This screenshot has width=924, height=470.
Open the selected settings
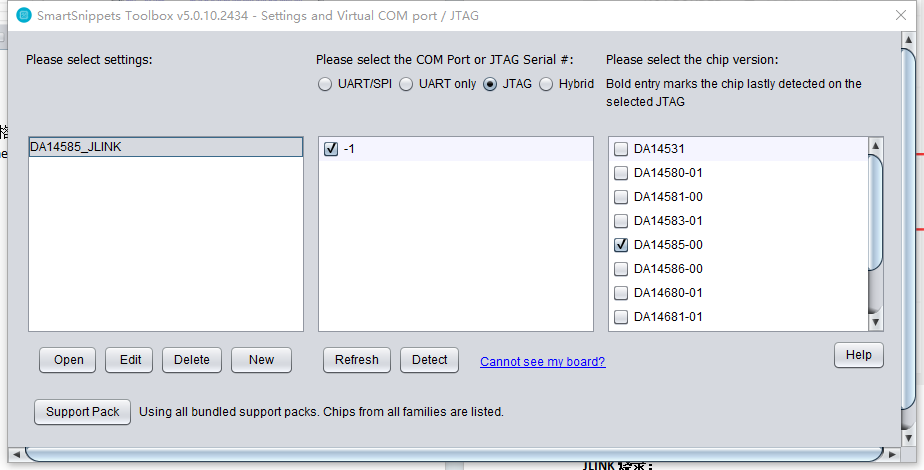(x=68, y=360)
